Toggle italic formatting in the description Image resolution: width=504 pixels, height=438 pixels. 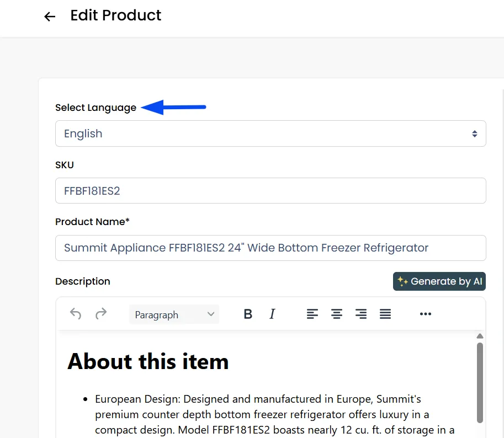point(272,314)
